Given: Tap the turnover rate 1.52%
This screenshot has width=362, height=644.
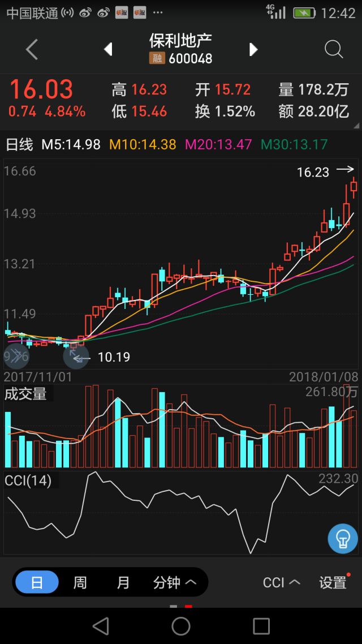Looking at the screenshot, I should click(235, 111).
